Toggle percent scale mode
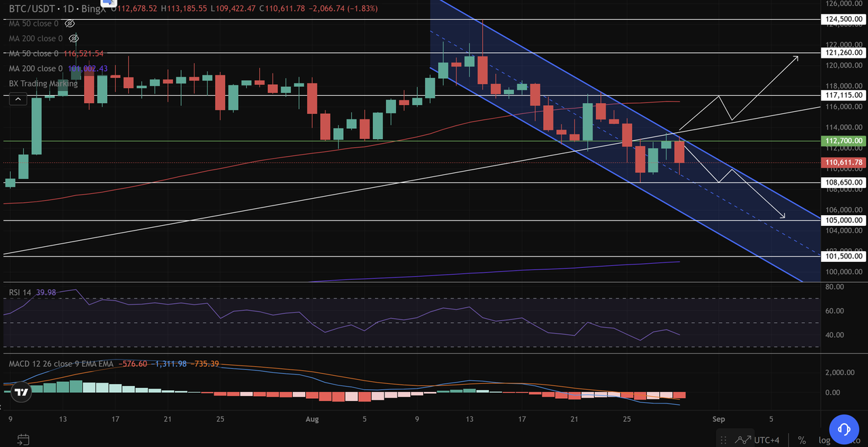 802,440
